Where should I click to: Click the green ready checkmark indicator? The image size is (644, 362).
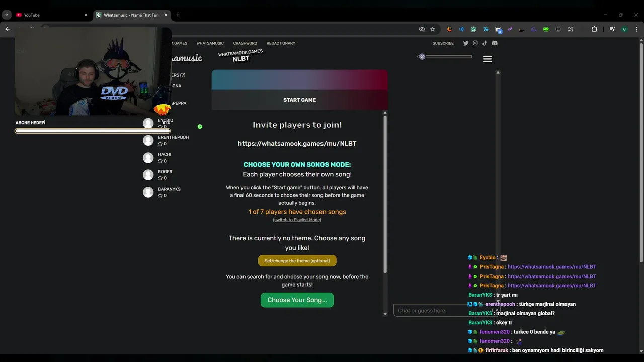click(200, 126)
